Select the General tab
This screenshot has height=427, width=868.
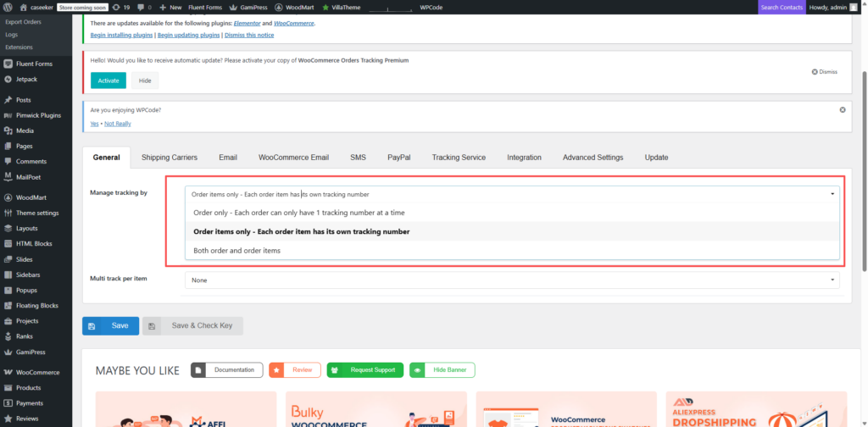tap(106, 158)
